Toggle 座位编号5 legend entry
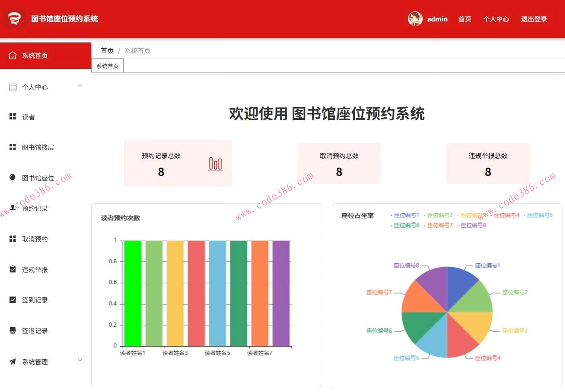Viewport: 565px width, 392px height. pyautogui.click(x=539, y=215)
